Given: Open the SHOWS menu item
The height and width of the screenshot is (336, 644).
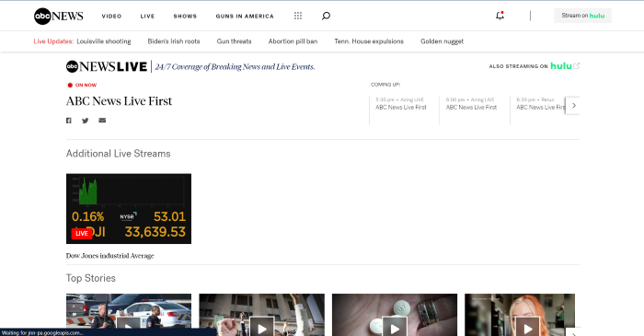Looking at the screenshot, I should coord(185,16).
